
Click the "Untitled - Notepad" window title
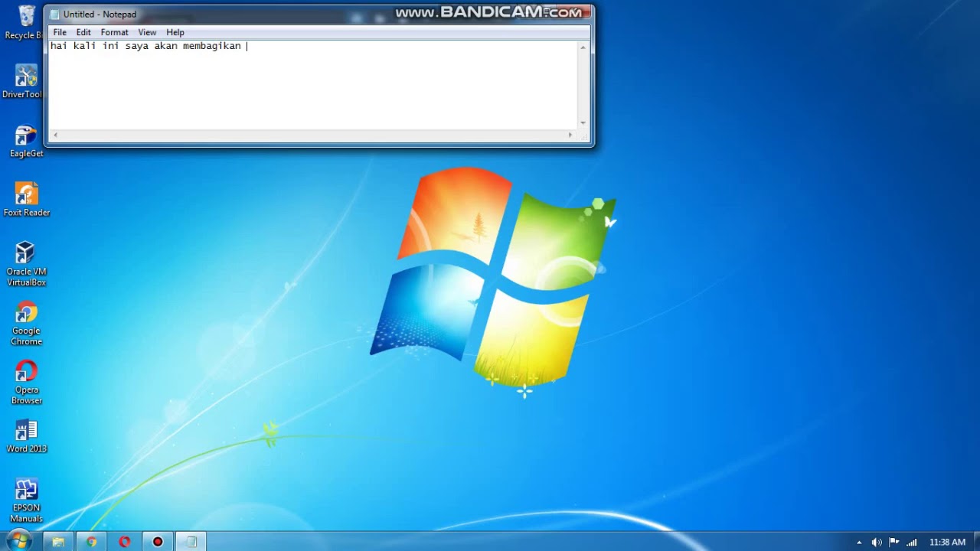[100, 15]
